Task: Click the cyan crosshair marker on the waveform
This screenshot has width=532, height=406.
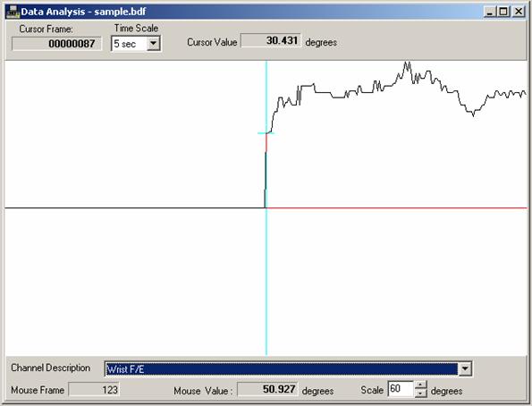Action: click(266, 133)
